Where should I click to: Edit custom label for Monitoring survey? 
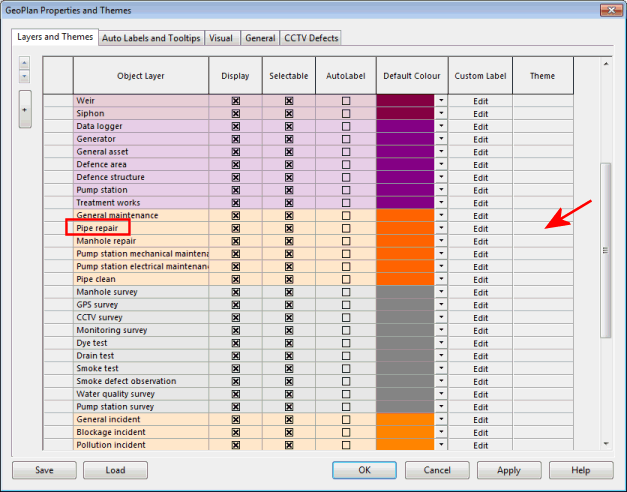(x=480, y=330)
